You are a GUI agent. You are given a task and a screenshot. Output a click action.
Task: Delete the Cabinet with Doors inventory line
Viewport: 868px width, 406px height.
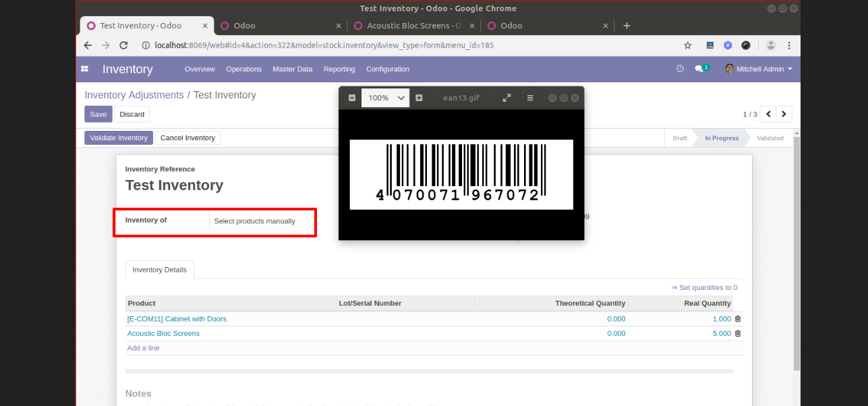737,319
